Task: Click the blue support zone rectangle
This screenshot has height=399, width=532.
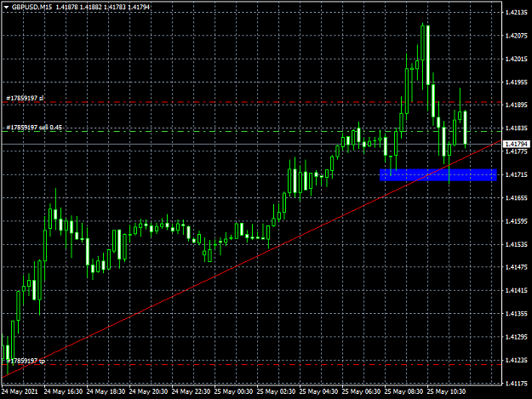Action: pos(438,175)
